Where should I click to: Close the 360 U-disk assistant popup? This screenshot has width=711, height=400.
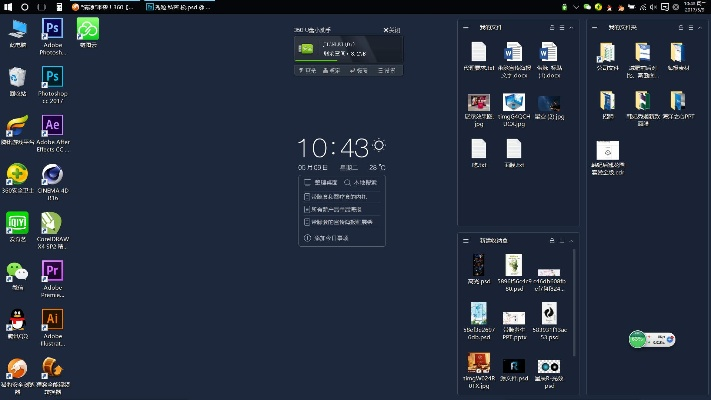point(396,31)
